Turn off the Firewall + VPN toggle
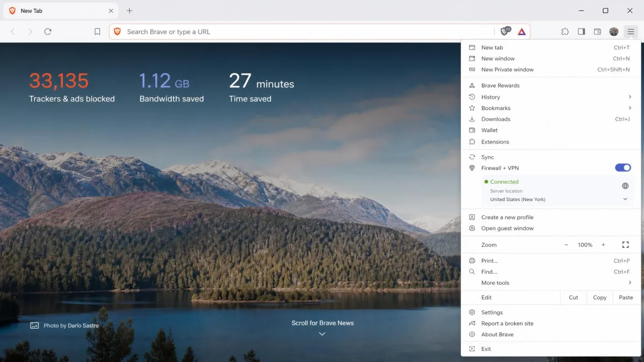This screenshot has height=362, width=644. [623, 168]
